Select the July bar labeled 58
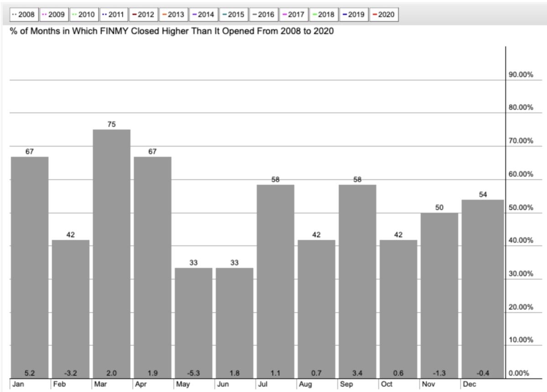 pyautogui.click(x=276, y=281)
